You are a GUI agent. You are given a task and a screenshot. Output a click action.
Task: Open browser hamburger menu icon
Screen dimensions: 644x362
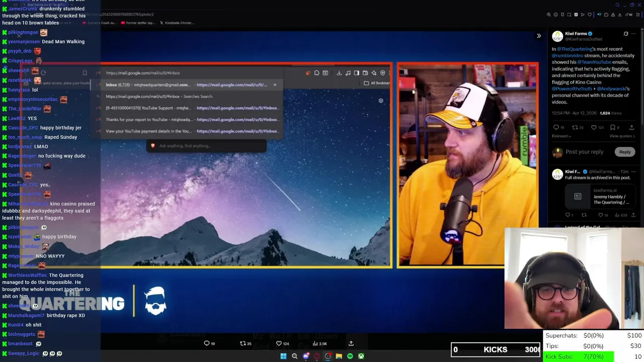(x=637, y=15)
